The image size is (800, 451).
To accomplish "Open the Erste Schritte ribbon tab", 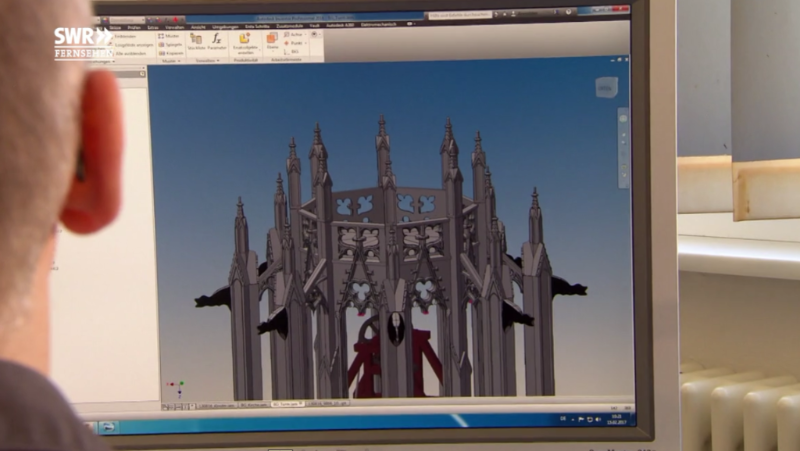I will point(257,26).
